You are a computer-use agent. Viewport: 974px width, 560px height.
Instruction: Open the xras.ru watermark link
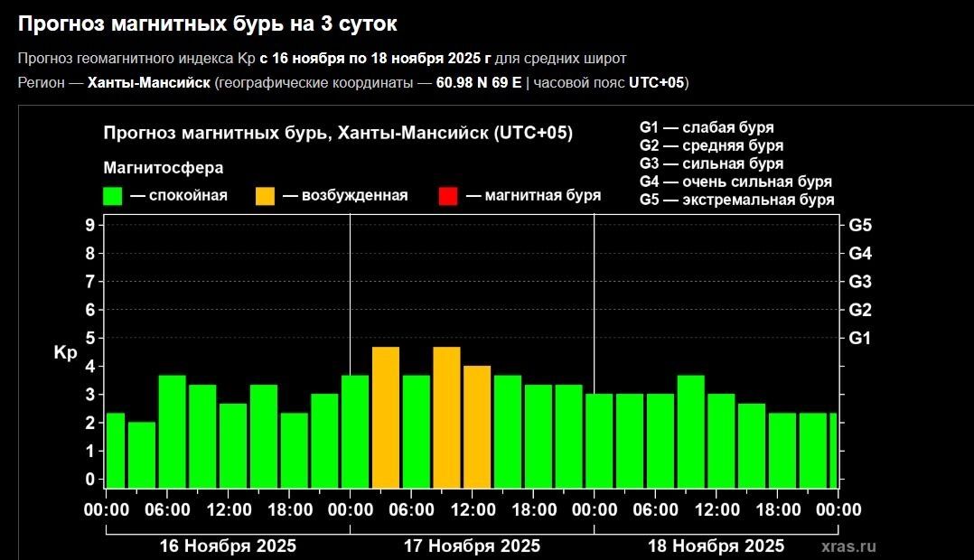click(x=849, y=546)
